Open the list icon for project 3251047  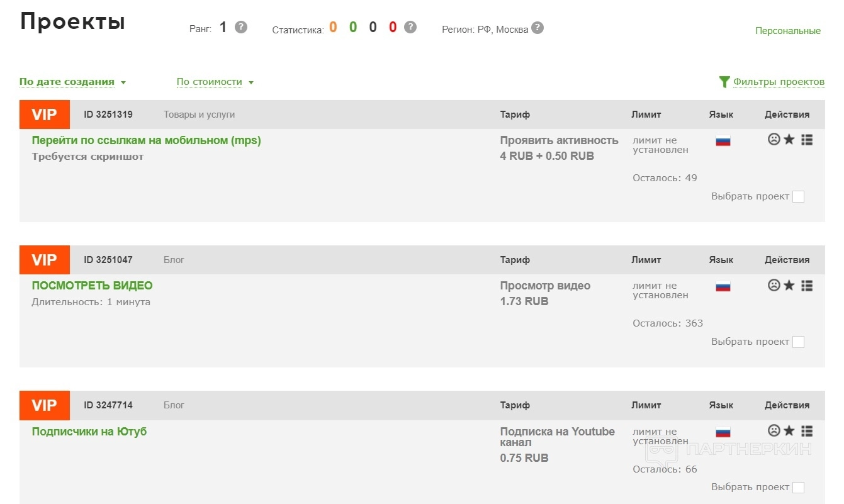[x=807, y=285]
